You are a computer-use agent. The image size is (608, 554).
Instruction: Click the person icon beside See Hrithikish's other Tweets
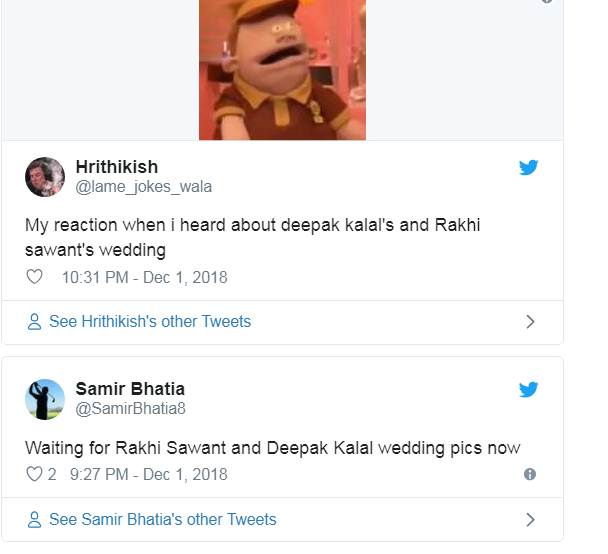point(35,322)
